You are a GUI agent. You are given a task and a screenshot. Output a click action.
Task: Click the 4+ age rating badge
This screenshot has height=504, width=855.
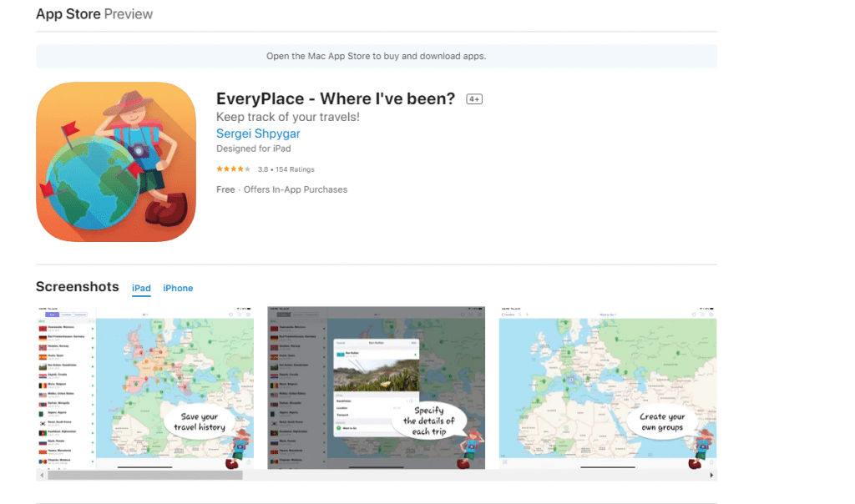(474, 99)
